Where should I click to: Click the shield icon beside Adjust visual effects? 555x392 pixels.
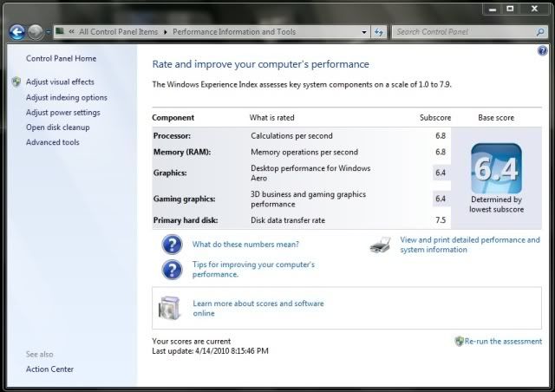click(x=16, y=82)
